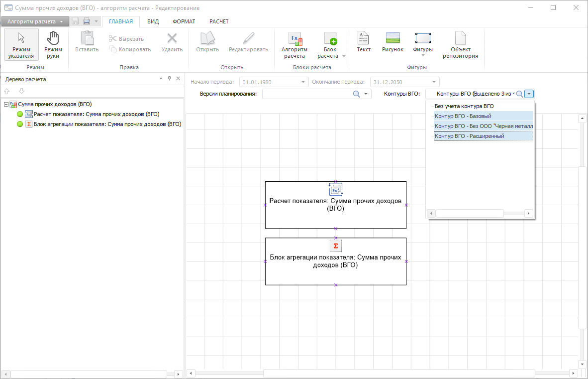Click the canvas horizontal scrollbar

point(398,373)
